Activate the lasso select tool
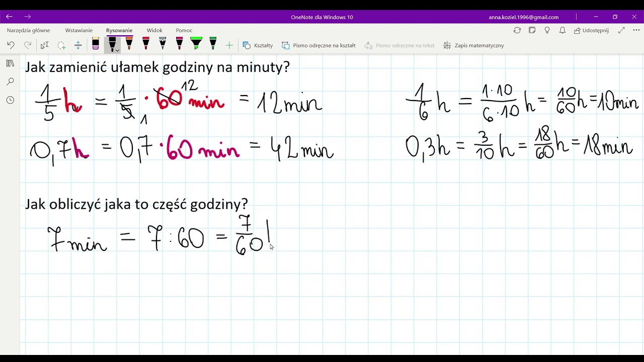644x362 pixels. 61,45
